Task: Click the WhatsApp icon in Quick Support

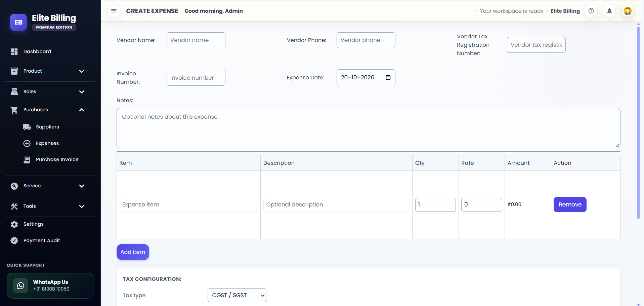Action: [x=20, y=285]
